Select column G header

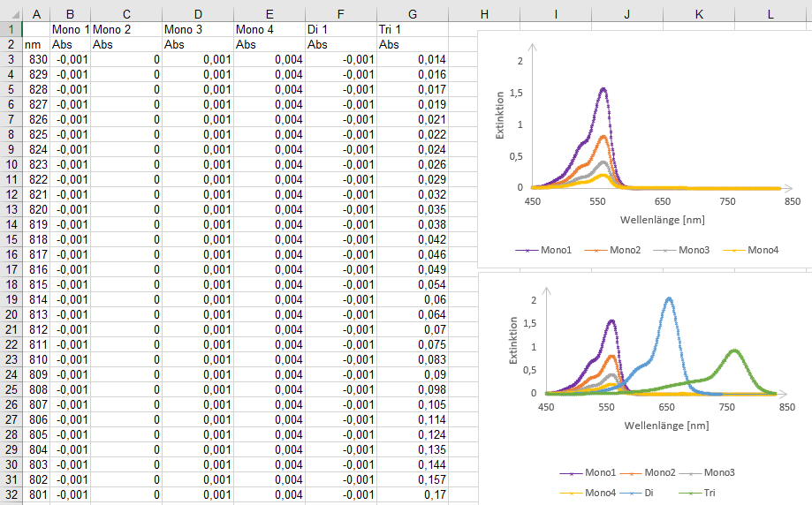(413, 14)
